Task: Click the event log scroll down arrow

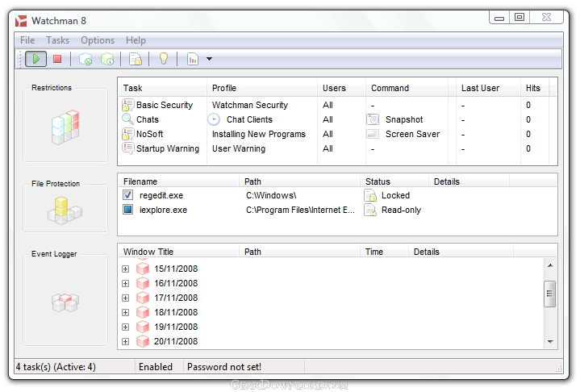Action: [550, 342]
